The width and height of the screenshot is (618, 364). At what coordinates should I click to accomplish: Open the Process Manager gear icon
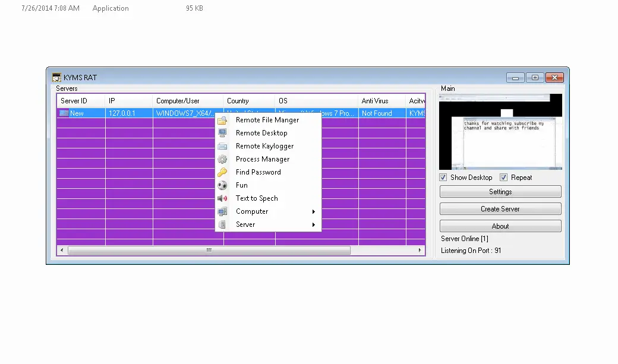(x=222, y=159)
